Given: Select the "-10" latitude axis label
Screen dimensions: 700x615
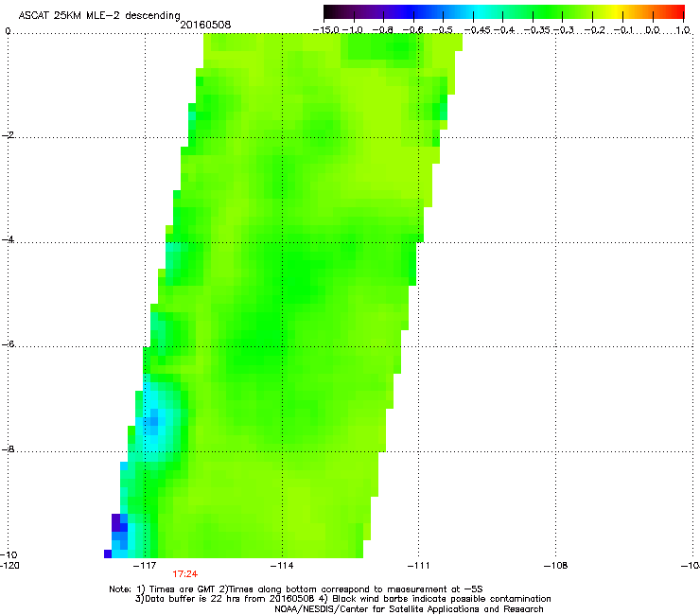Looking at the screenshot, I should [9, 554].
